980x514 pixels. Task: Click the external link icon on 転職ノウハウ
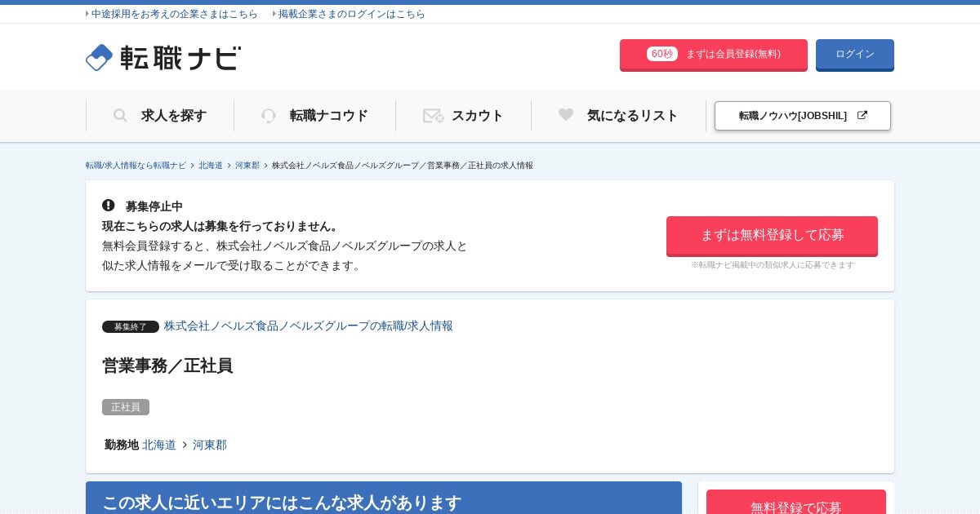(862, 116)
